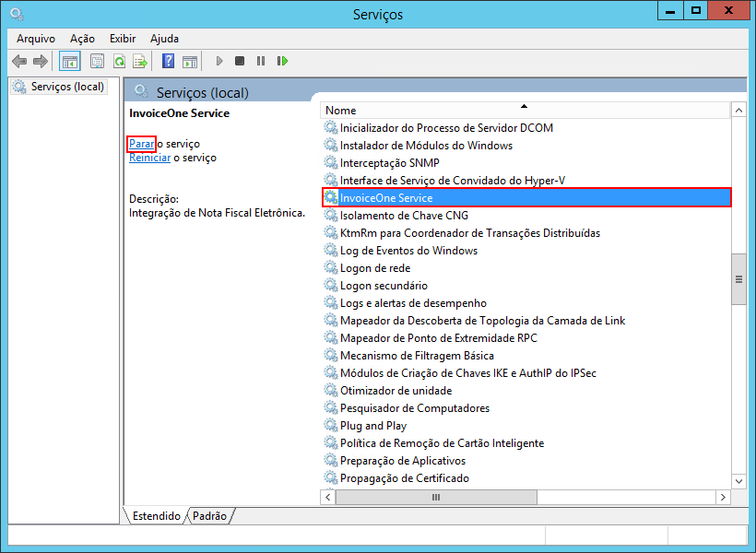Refresh the services list from the toolbar
The height and width of the screenshot is (553, 756).
pyautogui.click(x=119, y=61)
